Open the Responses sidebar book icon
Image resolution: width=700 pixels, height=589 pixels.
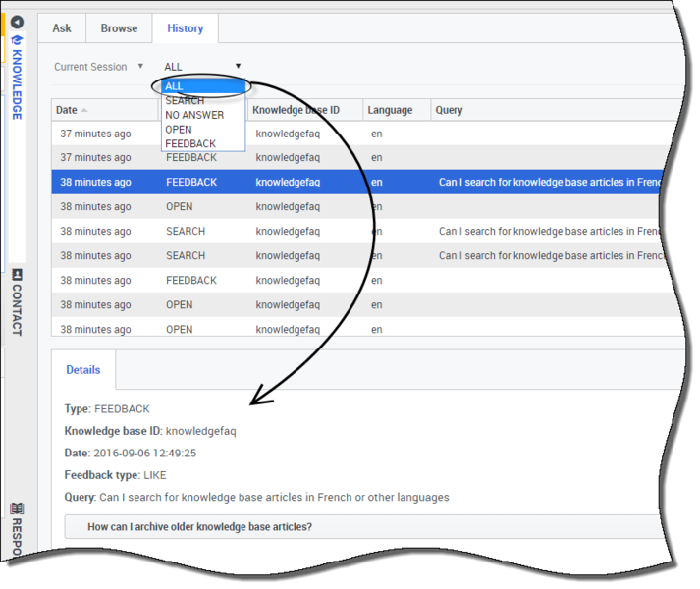coord(17,508)
